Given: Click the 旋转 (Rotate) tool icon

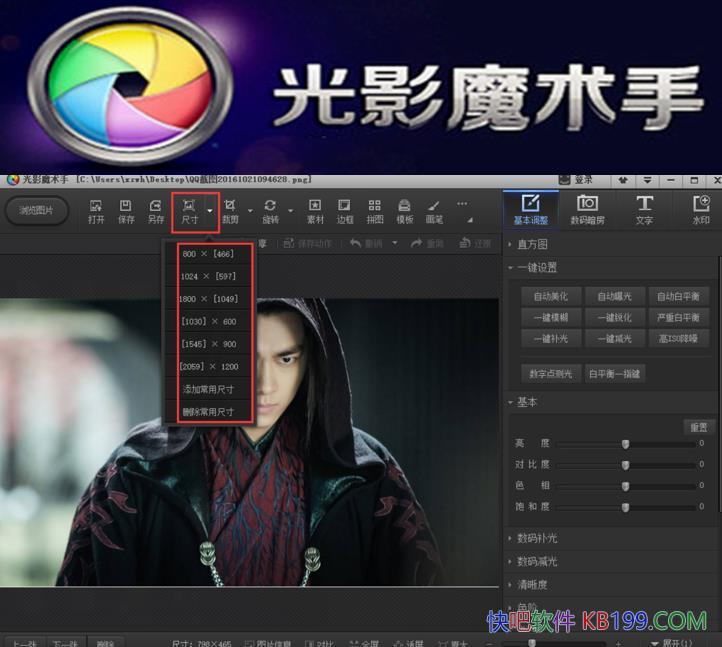Looking at the screenshot, I should (270, 210).
